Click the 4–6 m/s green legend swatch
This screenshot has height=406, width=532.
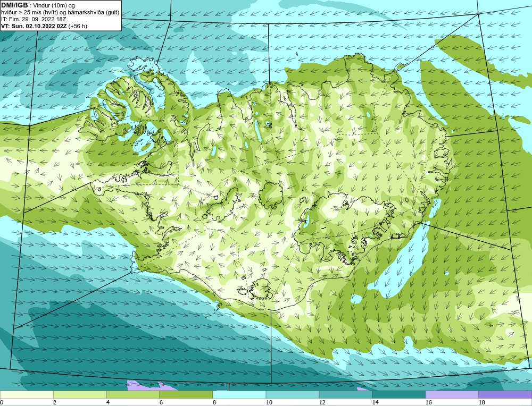(133, 394)
